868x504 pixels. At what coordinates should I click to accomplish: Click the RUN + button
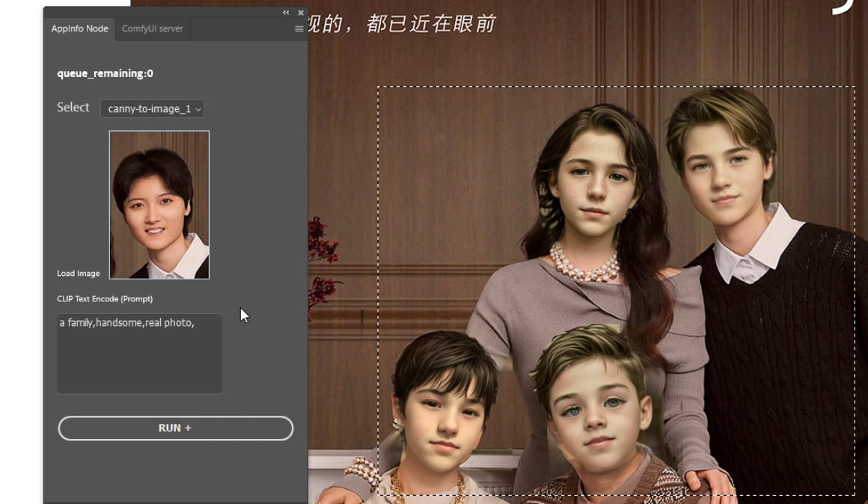[176, 428]
